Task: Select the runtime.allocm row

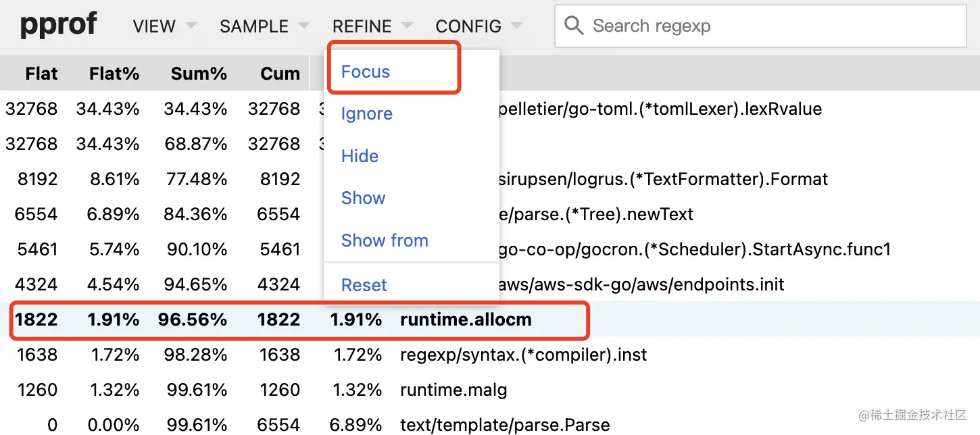Action: tap(465, 319)
